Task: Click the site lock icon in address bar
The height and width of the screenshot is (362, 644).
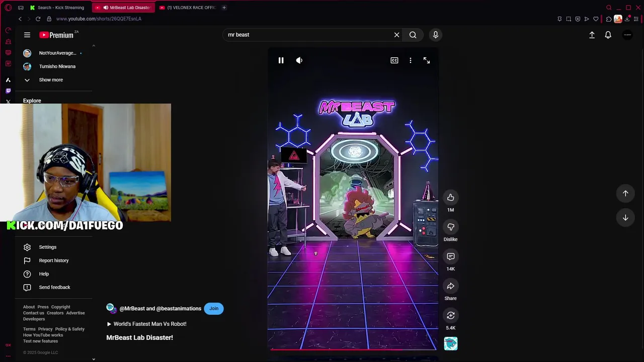Action: click(49, 19)
